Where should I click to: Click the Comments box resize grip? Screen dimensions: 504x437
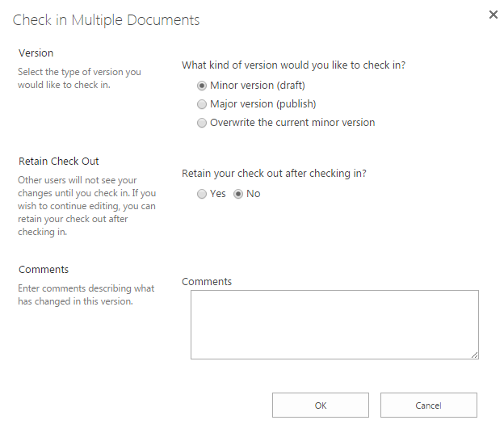point(474,355)
